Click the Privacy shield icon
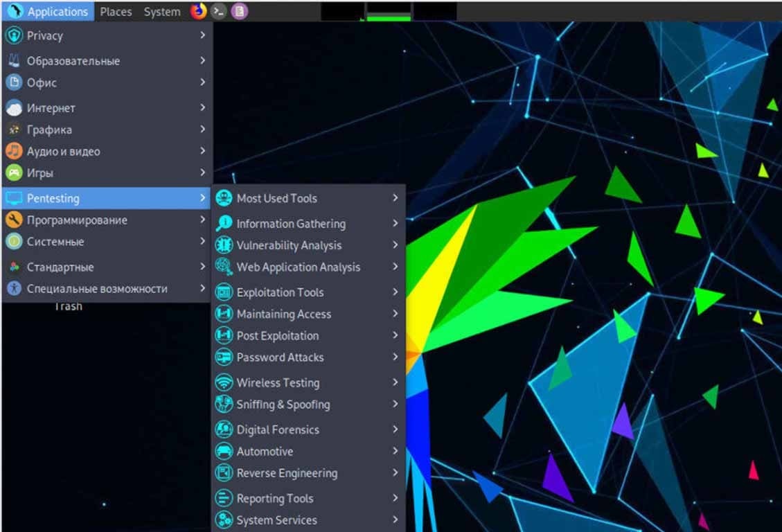This screenshot has width=782, height=532. coord(14,36)
